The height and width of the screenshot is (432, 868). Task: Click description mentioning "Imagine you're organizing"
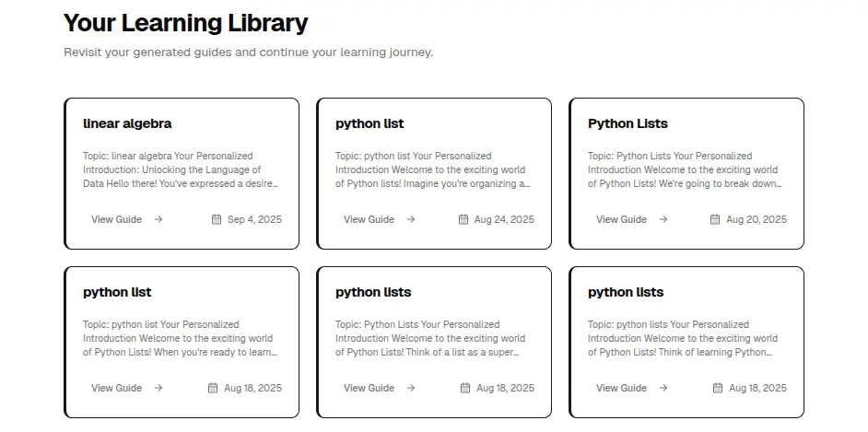coord(432,169)
